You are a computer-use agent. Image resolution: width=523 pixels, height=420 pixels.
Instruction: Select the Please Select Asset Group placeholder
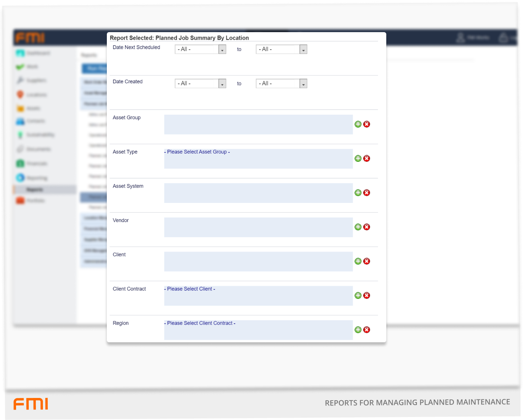point(198,152)
